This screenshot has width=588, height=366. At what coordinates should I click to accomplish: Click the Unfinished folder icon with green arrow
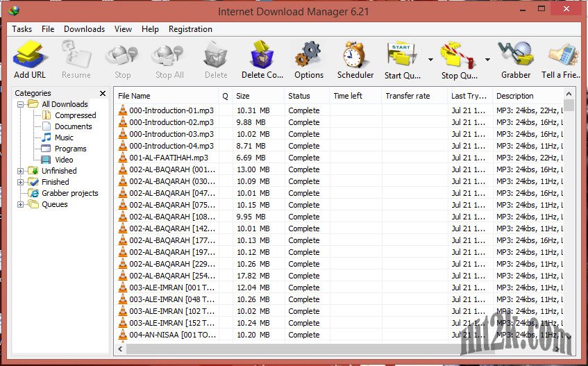[x=33, y=171]
